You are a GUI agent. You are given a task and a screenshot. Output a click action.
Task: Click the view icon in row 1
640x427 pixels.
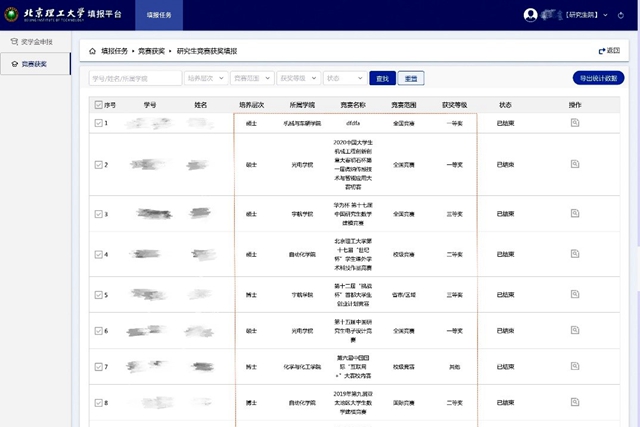tap(575, 122)
